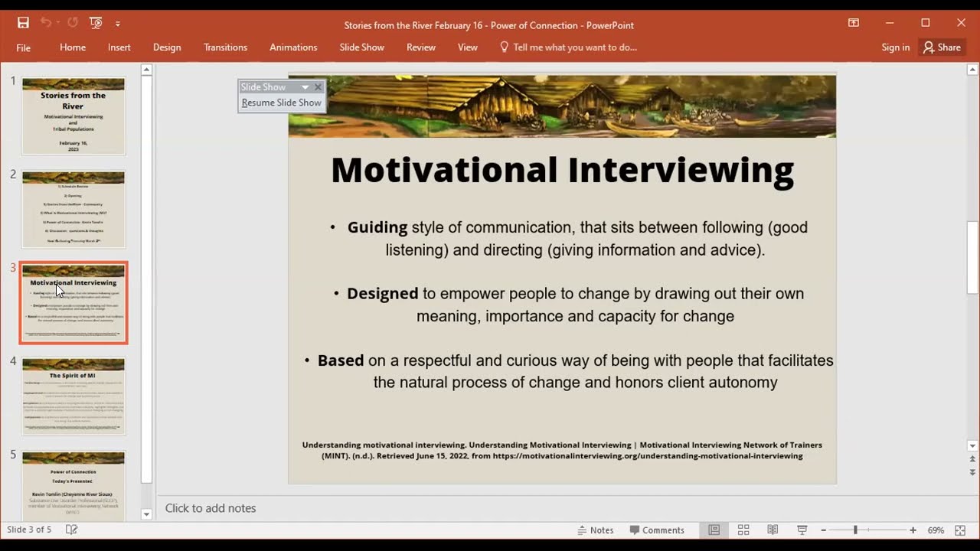The height and width of the screenshot is (551, 980).
Task: Click 'Slide 3 of 5' status text
Action: tap(29, 530)
